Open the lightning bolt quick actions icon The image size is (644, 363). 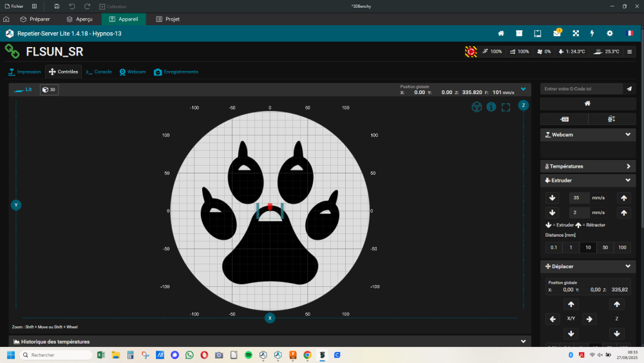coord(592,34)
